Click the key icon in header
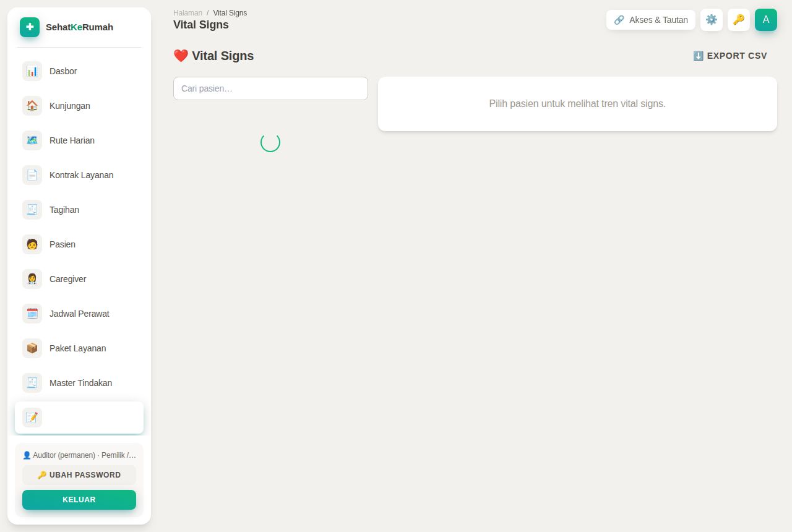 [x=739, y=20]
